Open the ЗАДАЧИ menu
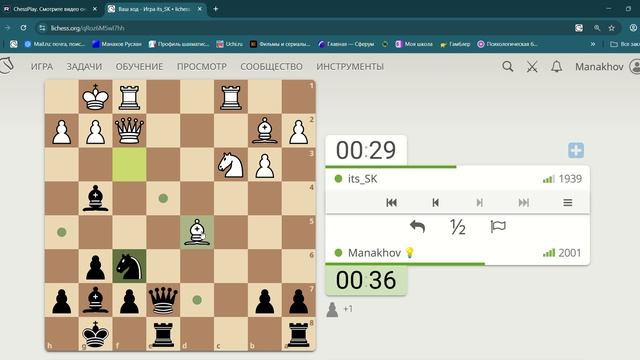The height and width of the screenshot is (360, 640). point(84,67)
